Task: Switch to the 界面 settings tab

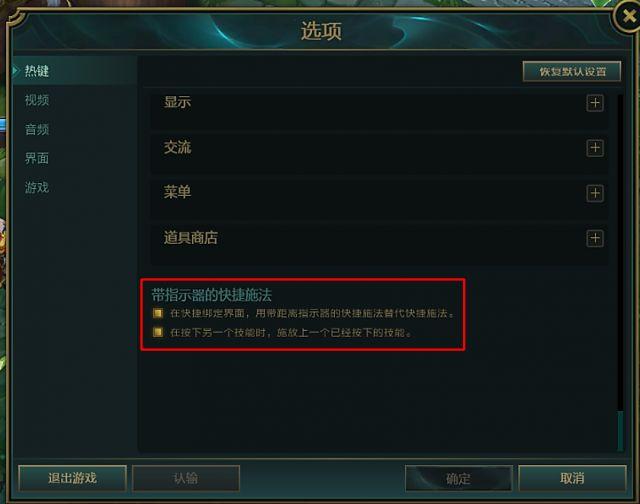Action: pos(37,158)
